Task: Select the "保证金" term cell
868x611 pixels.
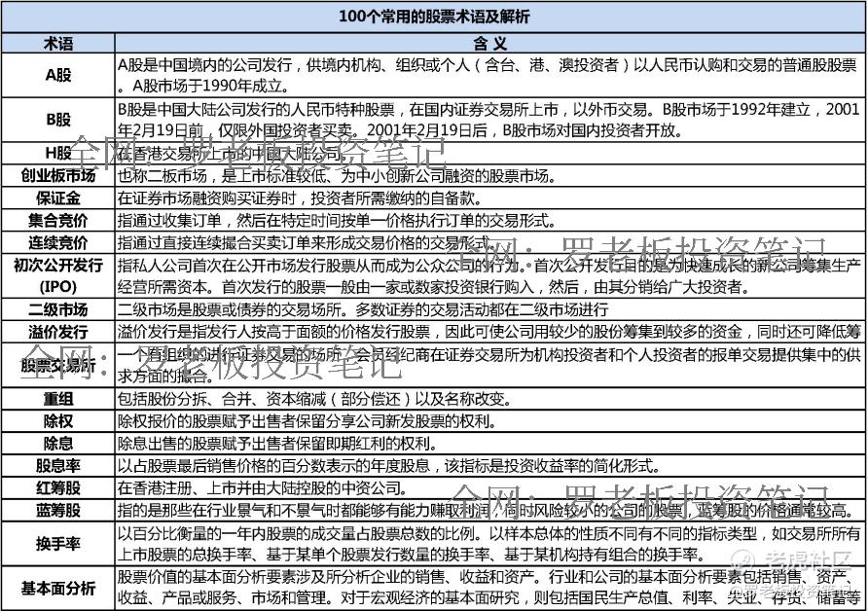Action: pos(58,198)
